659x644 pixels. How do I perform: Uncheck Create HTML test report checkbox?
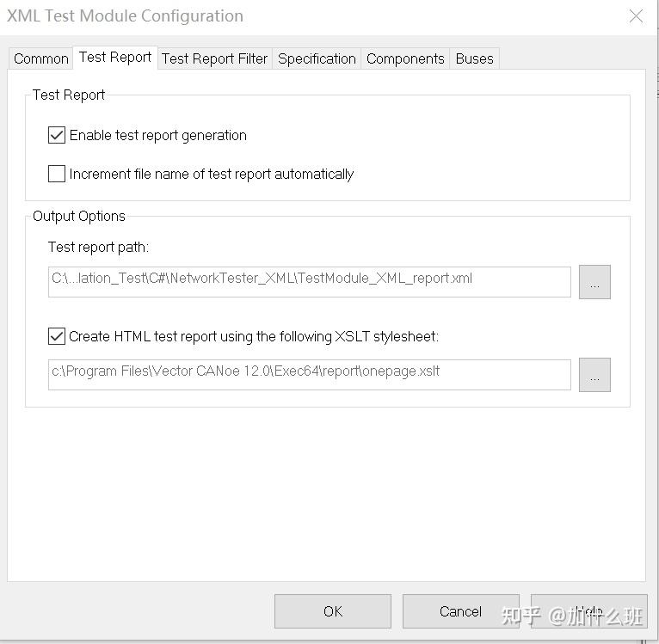click(x=58, y=336)
